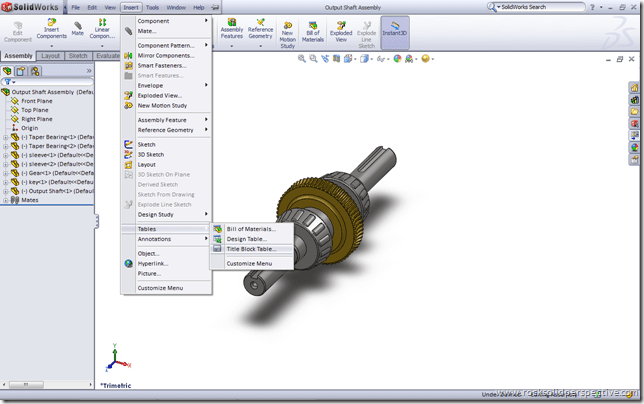
Task: Open the Help menu
Action: click(x=199, y=7)
